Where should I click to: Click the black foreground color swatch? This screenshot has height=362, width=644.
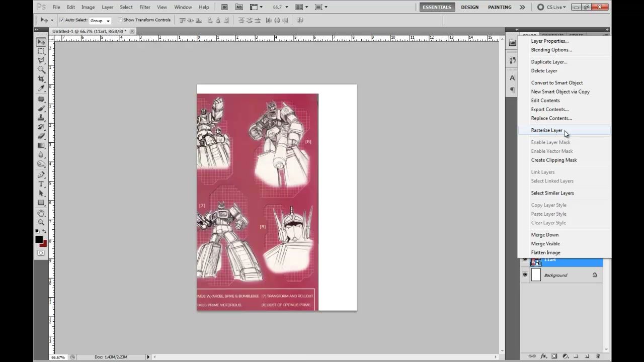click(39, 239)
